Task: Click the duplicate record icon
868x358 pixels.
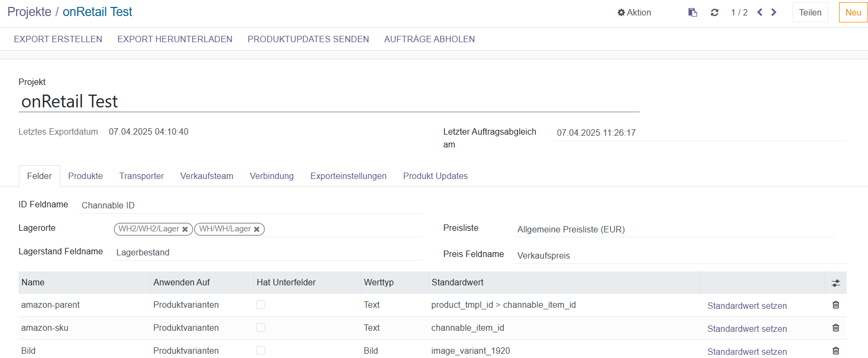Action: click(693, 12)
